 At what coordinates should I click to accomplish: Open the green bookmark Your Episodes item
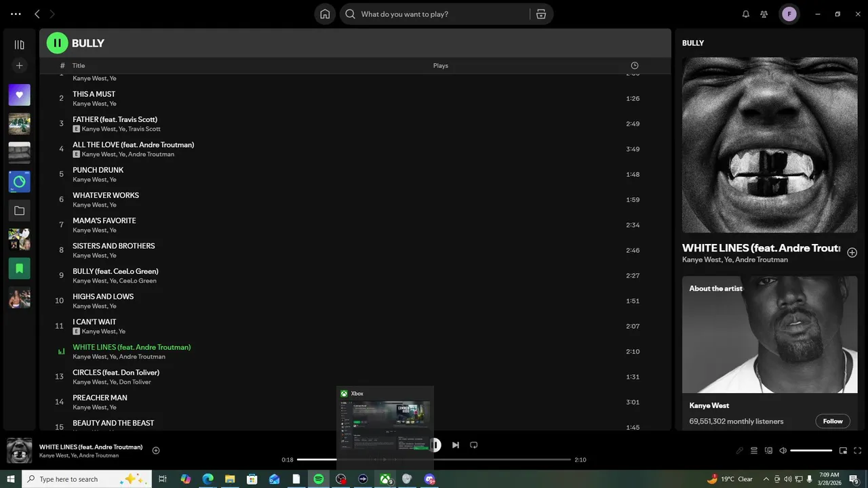click(19, 268)
